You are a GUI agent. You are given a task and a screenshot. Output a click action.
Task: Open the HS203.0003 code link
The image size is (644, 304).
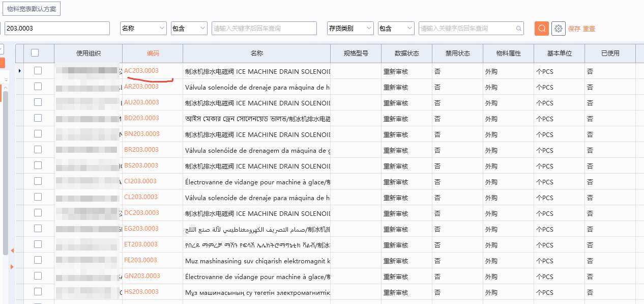tap(141, 292)
